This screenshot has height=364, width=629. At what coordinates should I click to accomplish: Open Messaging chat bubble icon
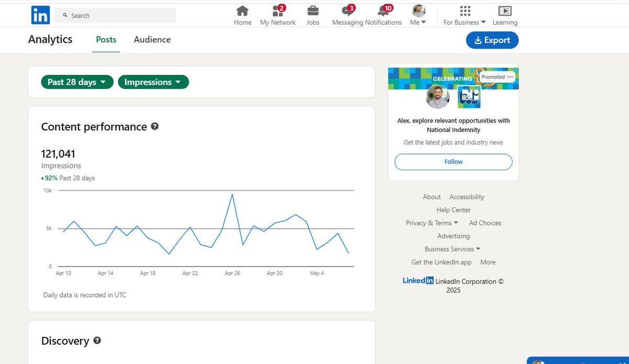point(348,11)
